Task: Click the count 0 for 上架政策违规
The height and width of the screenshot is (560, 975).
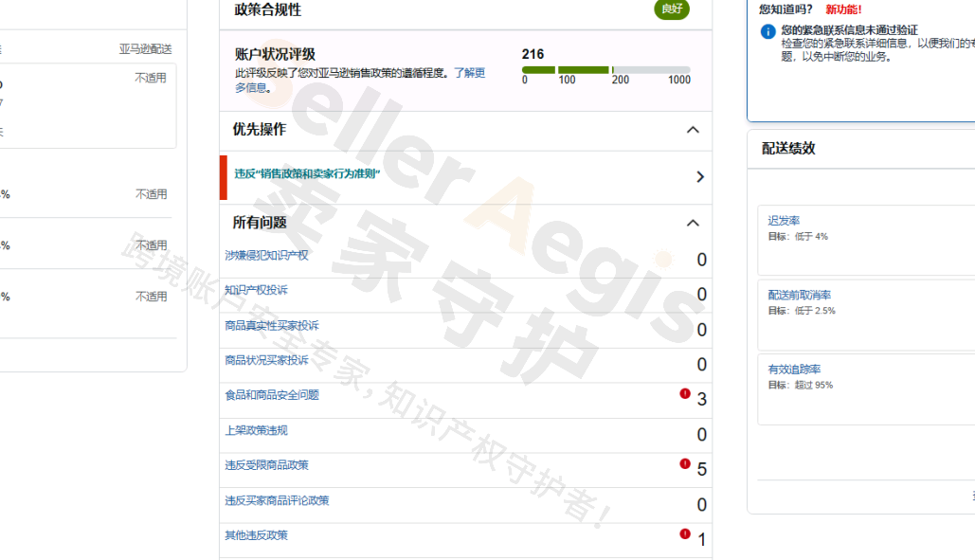Action: pos(701,435)
